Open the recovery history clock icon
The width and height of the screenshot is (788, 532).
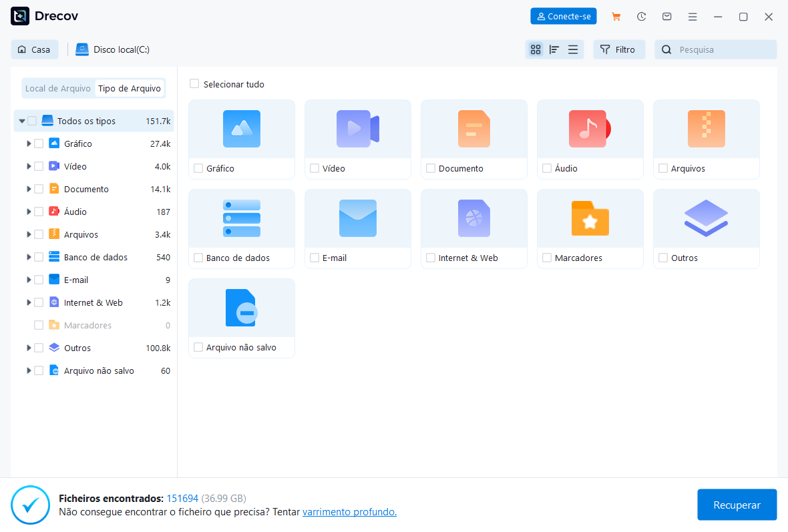pos(641,17)
